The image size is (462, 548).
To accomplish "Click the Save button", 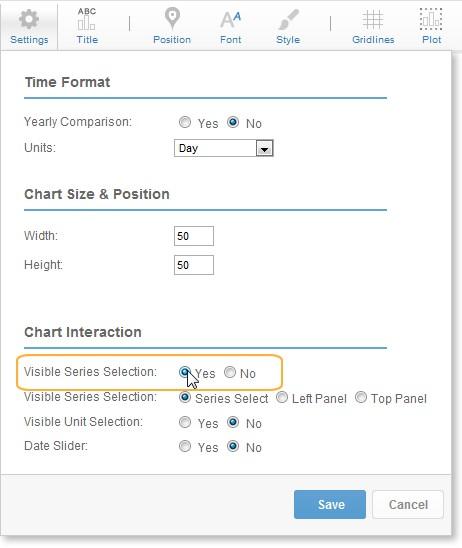I will click(330, 504).
